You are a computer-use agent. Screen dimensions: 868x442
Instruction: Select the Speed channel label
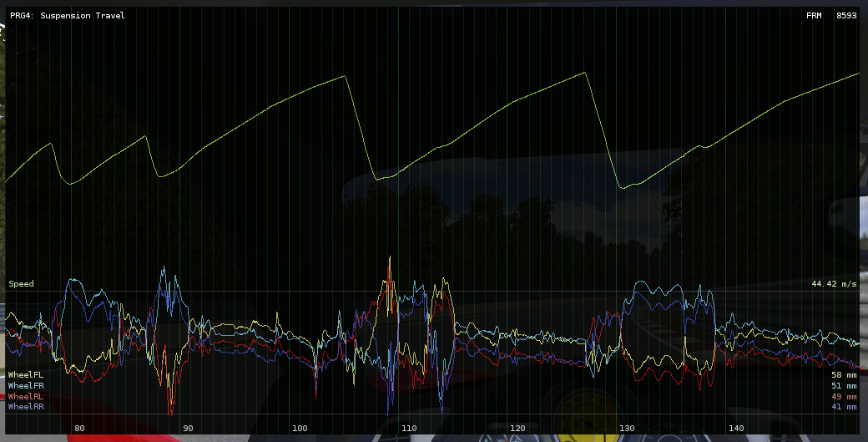22,284
